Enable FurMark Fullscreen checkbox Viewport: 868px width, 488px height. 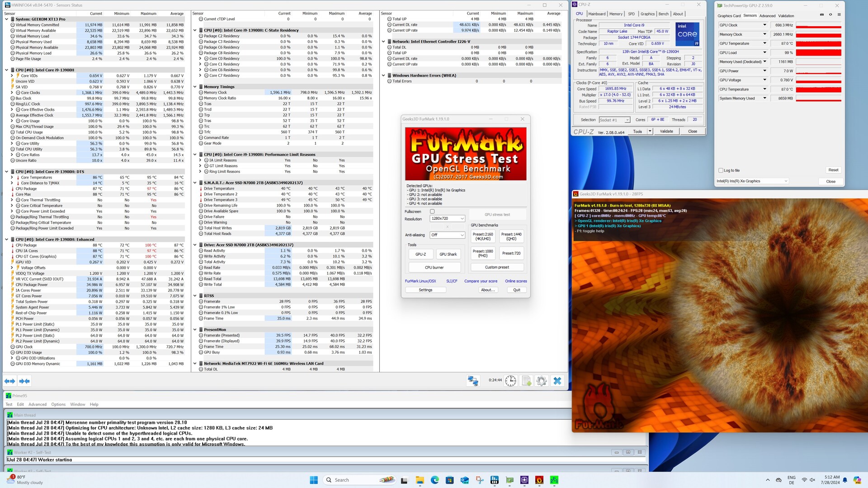[x=432, y=211]
